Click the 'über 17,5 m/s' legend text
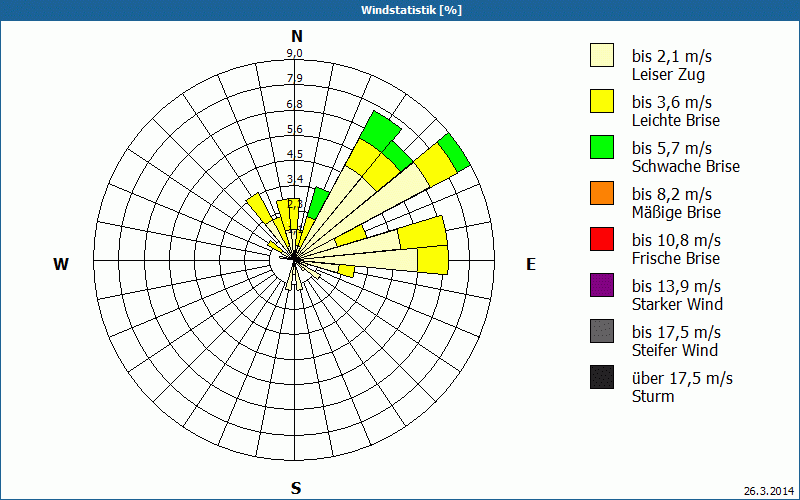The height and width of the screenshot is (500, 800). click(682, 378)
